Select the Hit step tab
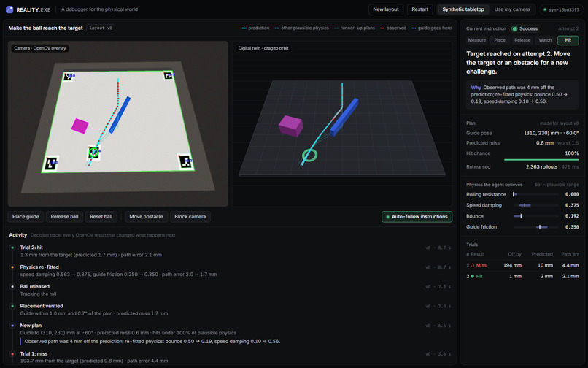 568,40
